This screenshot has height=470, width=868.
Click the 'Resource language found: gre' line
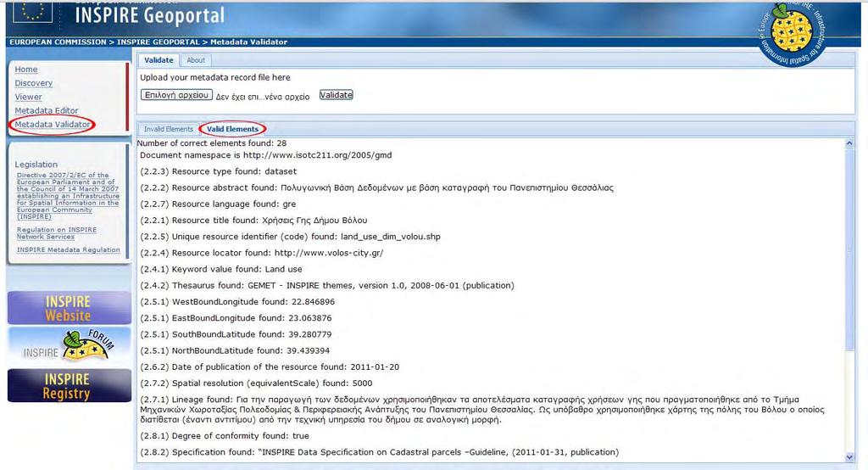(218, 204)
